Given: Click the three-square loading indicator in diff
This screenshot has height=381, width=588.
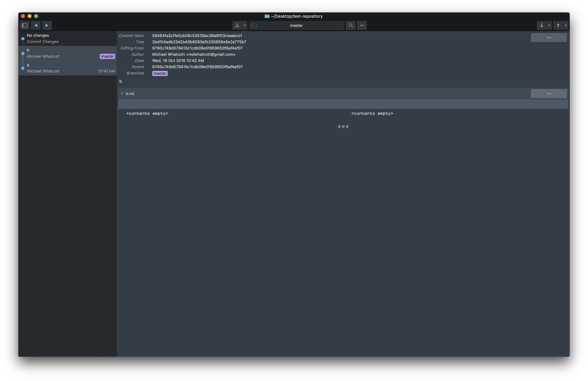Looking at the screenshot, I should coord(343,127).
